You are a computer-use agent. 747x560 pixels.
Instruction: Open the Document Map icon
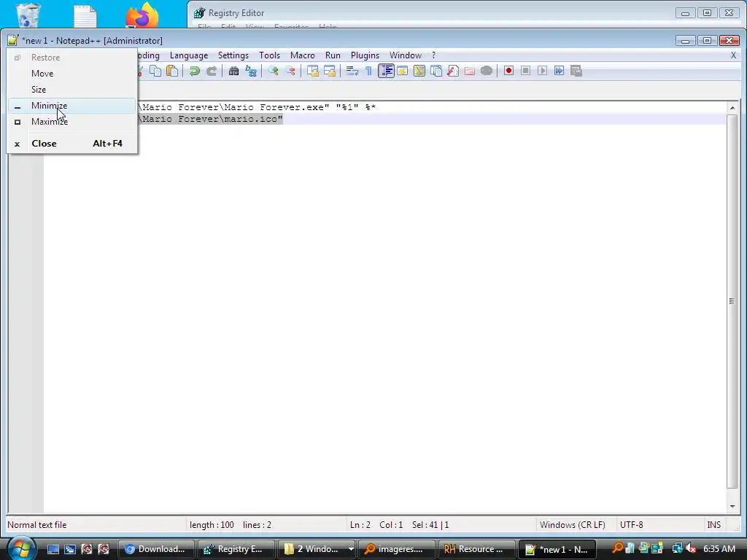(419, 71)
